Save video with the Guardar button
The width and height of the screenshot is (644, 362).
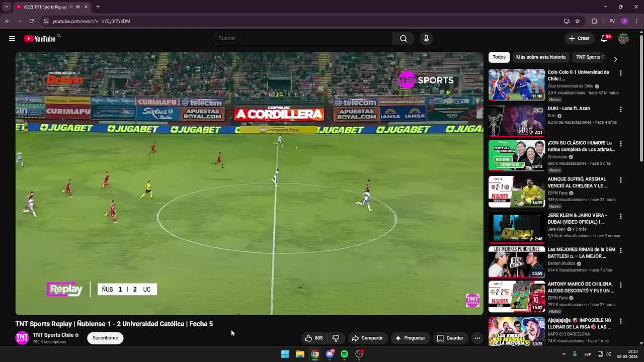pyautogui.click(x=450, y=338)
